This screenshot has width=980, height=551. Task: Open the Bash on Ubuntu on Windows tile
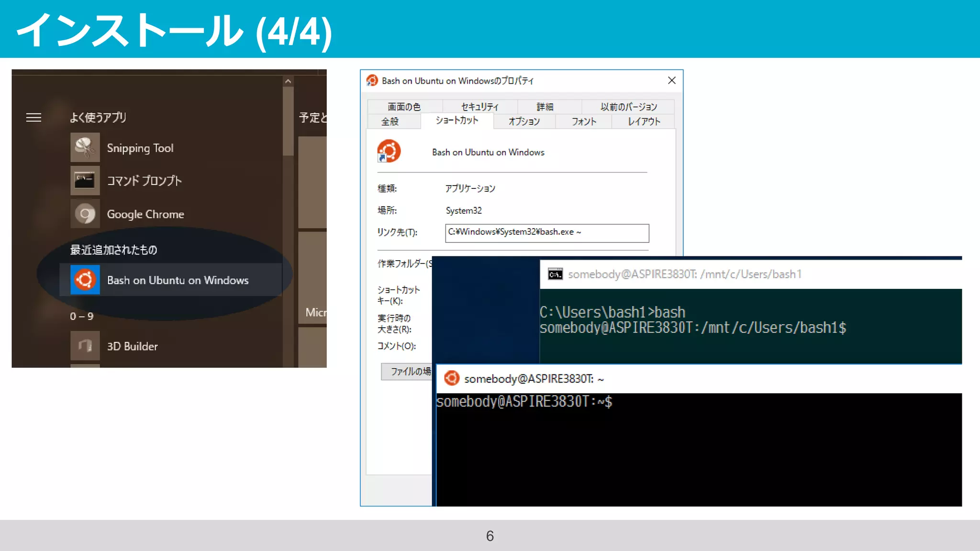pyautogui.click(x=170, y=280)
